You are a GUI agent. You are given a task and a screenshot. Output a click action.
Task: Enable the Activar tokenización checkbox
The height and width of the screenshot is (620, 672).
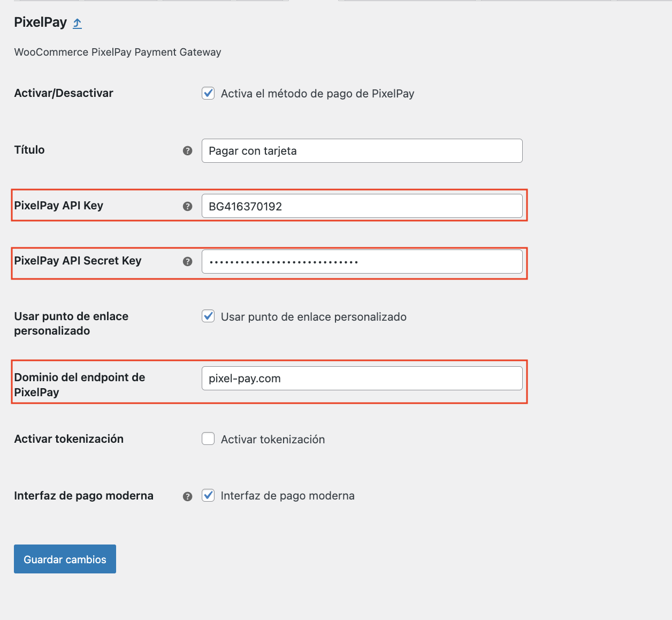click(208, 439)
